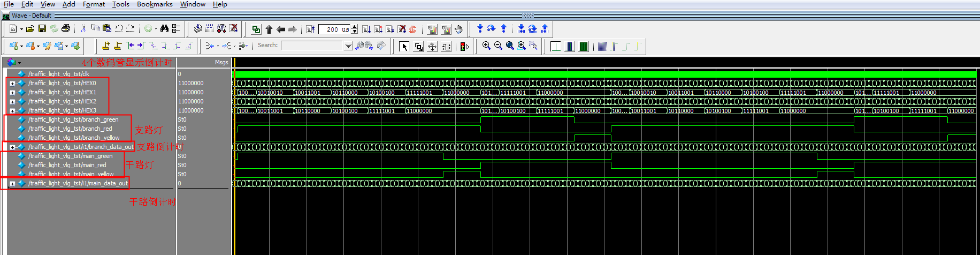Click the up arrow navigation icon
This screenshot has width=980, height=255.
269,29
